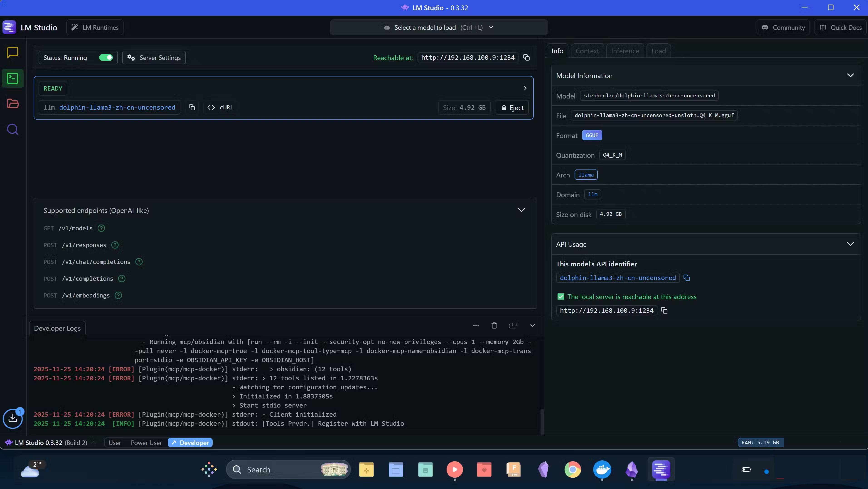Collapse the Model Information section

pos(851,75)
